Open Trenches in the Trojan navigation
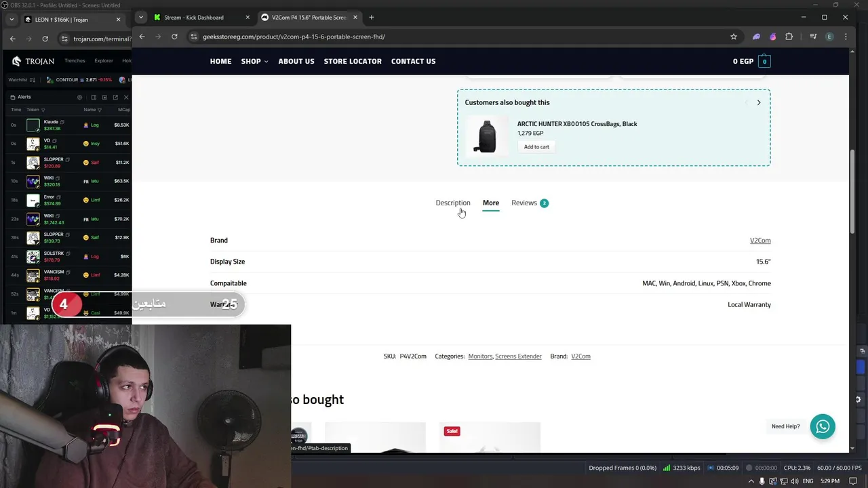The height and width of the screenshot is (488, 868). pos(75,61)
